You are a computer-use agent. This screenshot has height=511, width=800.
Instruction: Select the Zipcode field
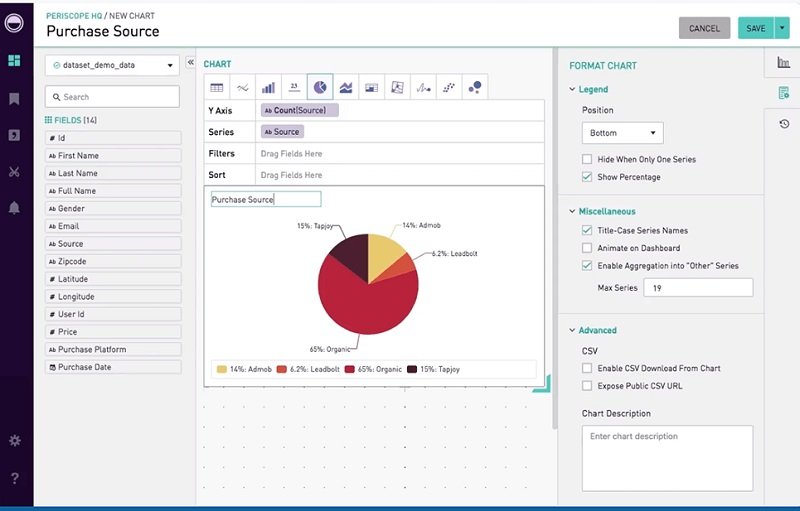point(113,261)
